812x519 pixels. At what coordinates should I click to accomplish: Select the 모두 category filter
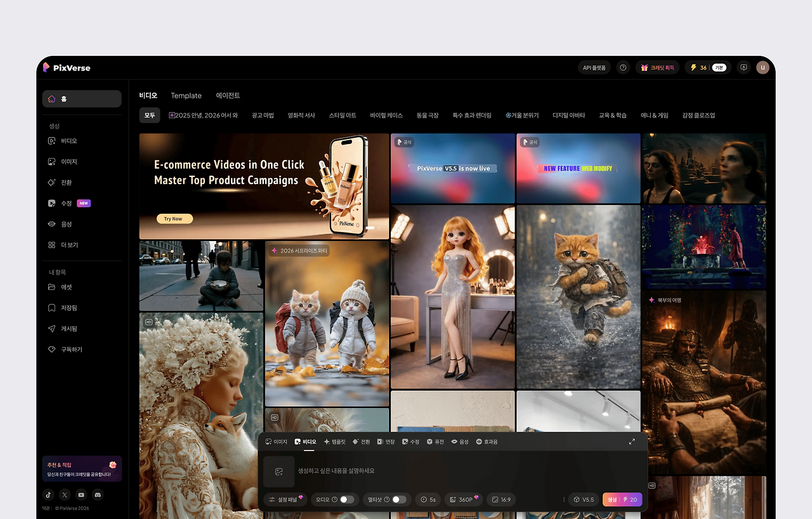coord(150,115)
